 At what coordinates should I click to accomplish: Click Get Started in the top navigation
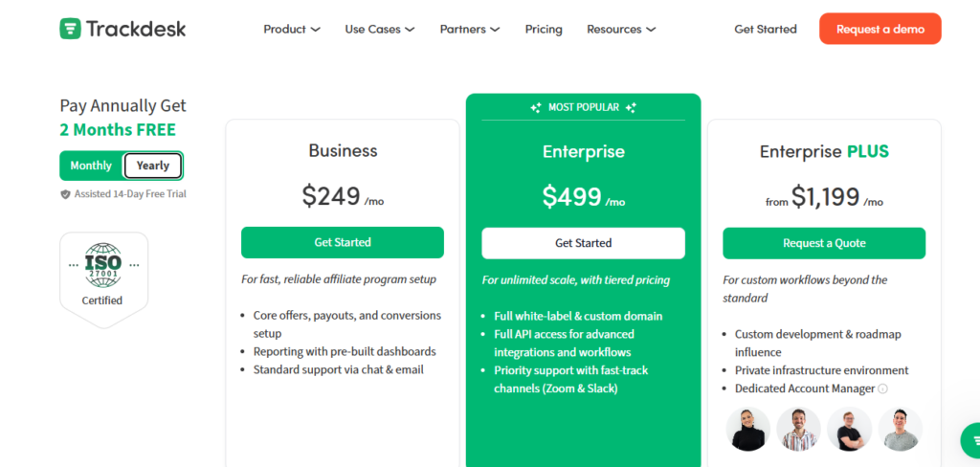tap(766, 30)
